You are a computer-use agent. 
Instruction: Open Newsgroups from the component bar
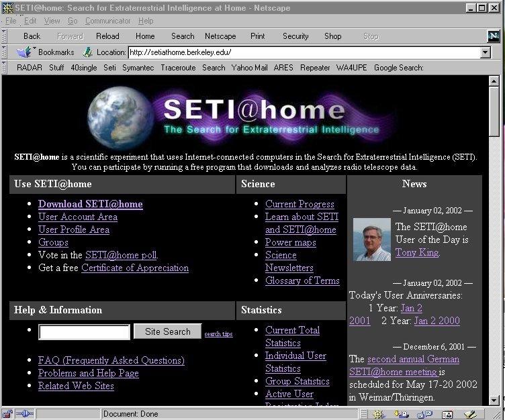point(424,414)
